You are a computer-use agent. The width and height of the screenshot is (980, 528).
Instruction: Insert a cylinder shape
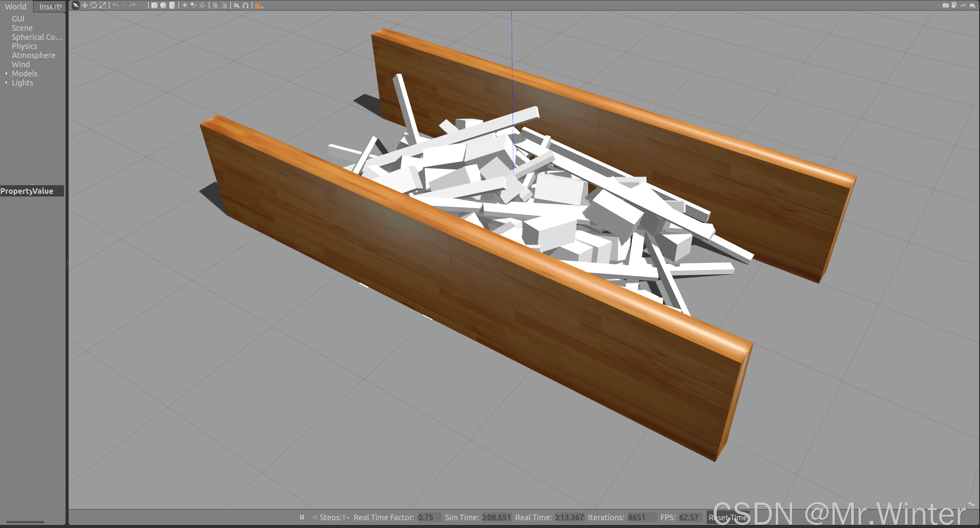[x=172, y=5]
